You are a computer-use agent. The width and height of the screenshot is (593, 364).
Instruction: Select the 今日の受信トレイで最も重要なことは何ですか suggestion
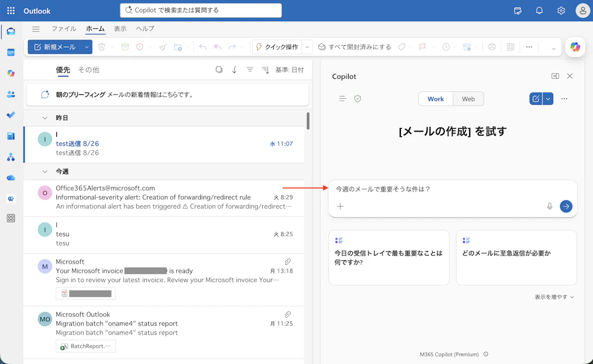(x=389, y=257)
